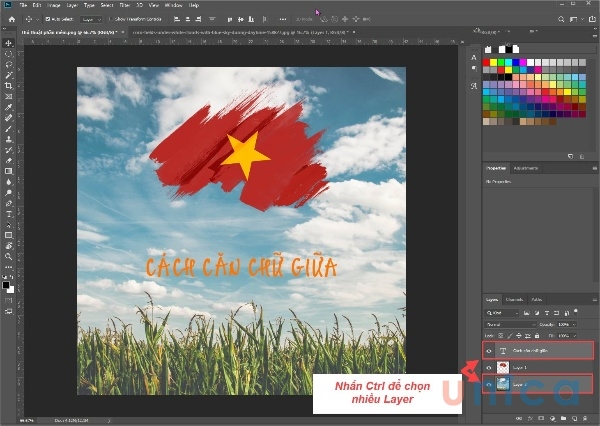Open the Adjustments panel tab
Screen dimensions: 600x426
click(527, 168)
